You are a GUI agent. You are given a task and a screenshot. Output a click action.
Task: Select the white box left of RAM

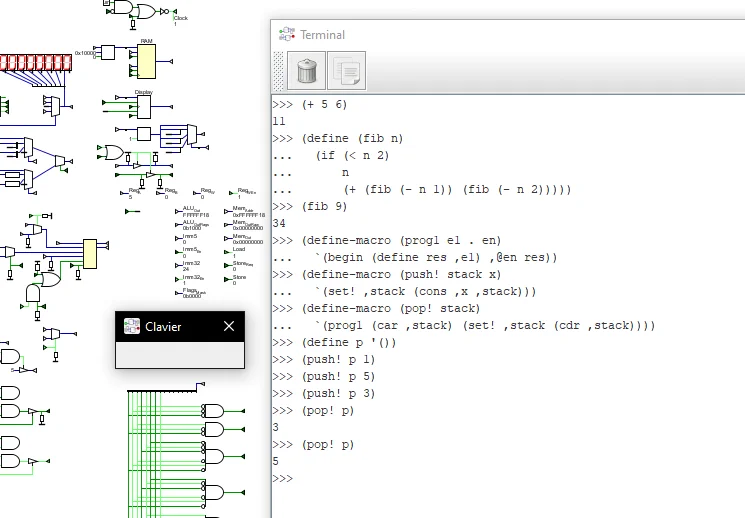point(108,52)
